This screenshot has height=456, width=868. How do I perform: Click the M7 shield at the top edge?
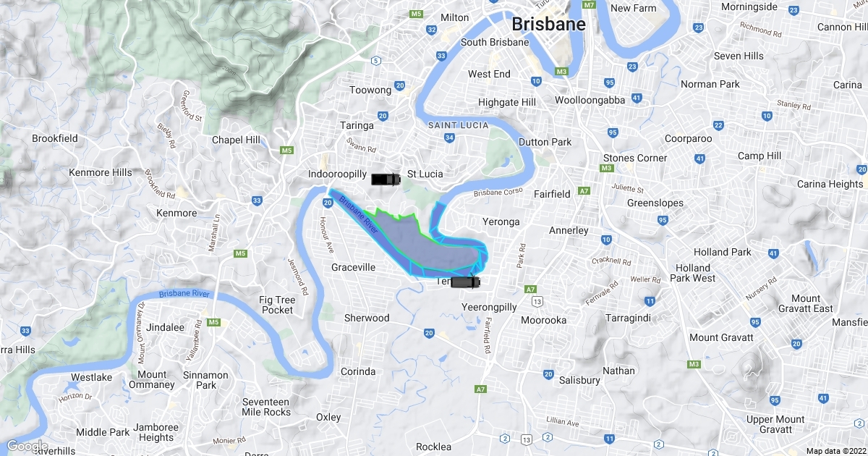[589, 5]
